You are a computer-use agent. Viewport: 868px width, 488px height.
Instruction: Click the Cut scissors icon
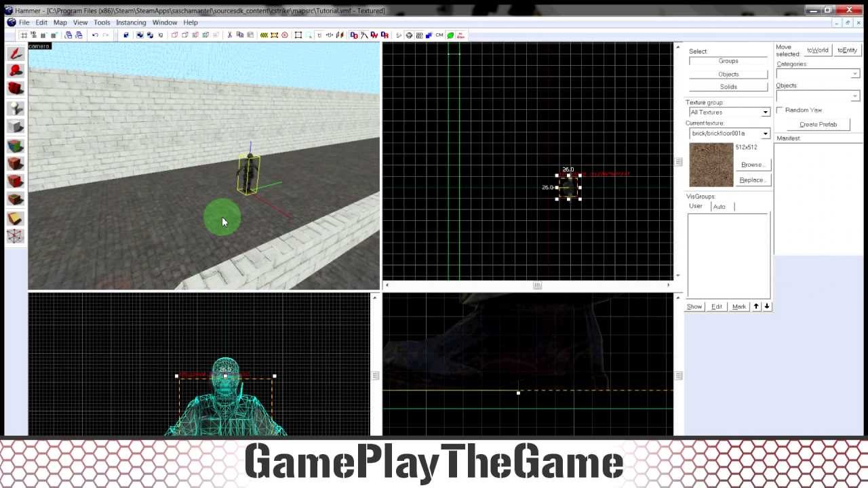coord(230,35)
